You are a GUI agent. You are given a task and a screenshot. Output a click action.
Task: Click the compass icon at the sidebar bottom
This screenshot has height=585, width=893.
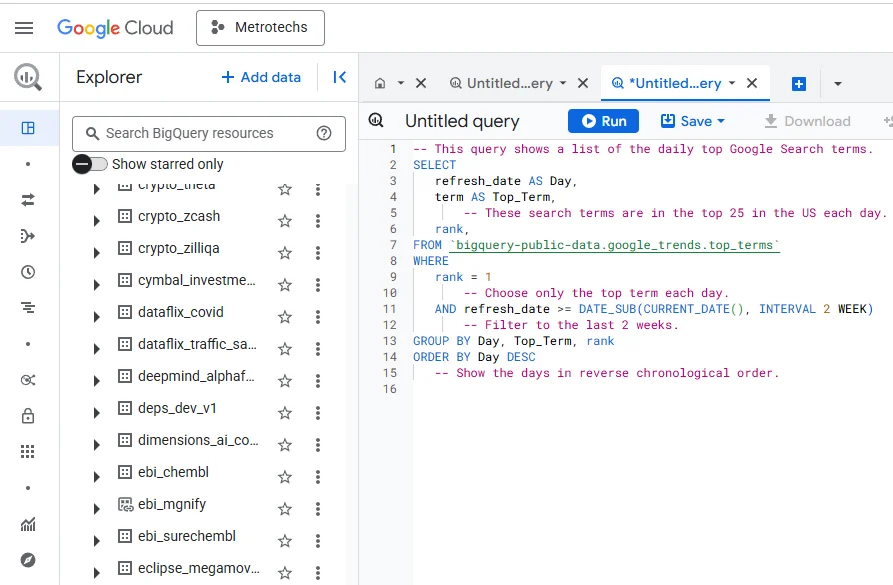tap(28, 560)
